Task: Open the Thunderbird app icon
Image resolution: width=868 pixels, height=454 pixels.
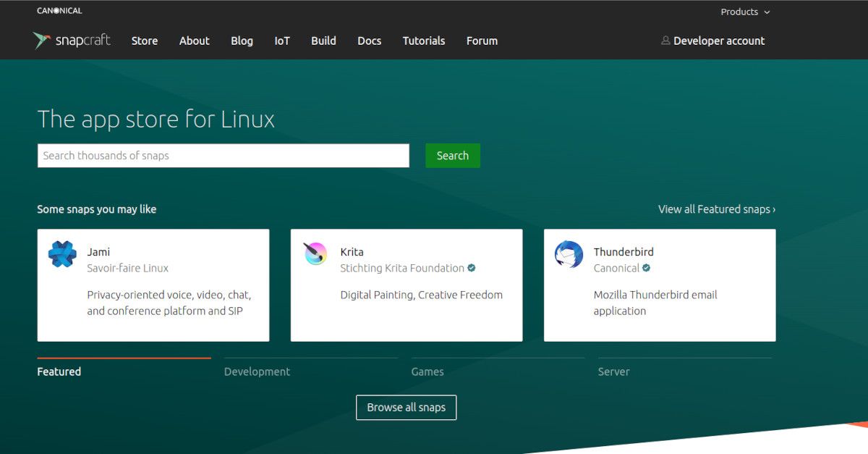Action: [569, 255]
